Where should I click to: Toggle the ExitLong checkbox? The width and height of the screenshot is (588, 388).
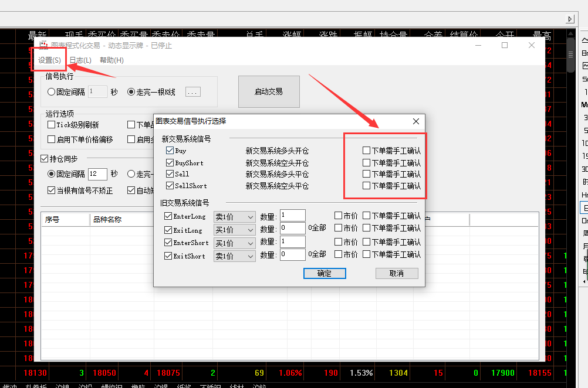168,230
